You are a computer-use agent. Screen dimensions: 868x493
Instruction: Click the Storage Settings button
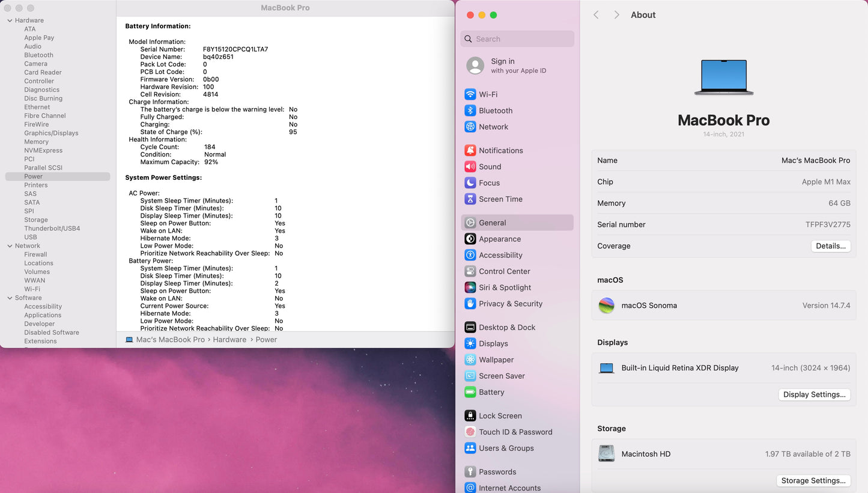[x=813, y=480]
